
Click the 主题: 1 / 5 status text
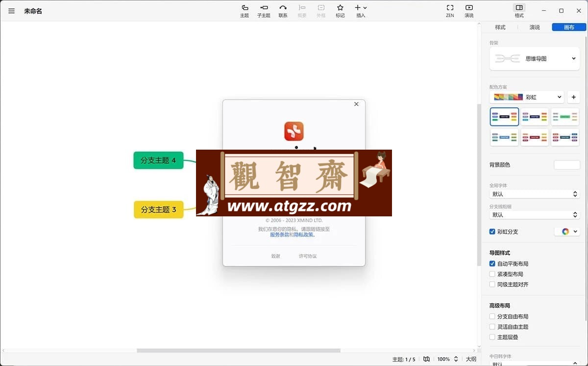point(404,359)
